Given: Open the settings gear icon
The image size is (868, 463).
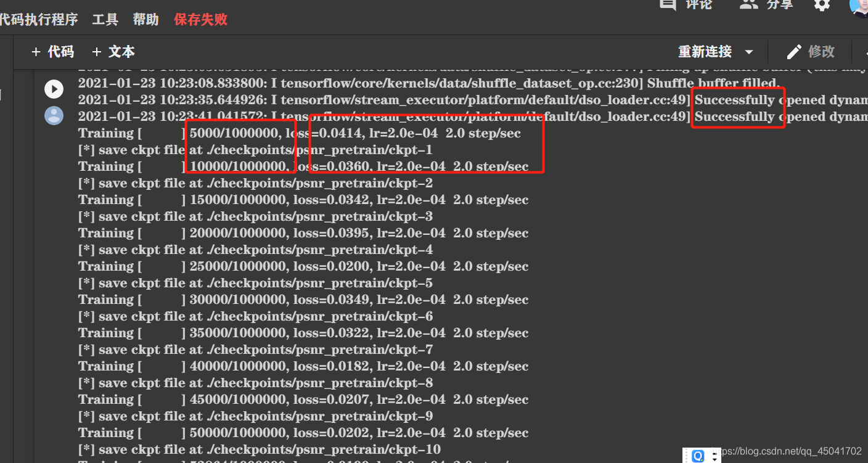Looking at the screenshot, I should pos(822,5).
